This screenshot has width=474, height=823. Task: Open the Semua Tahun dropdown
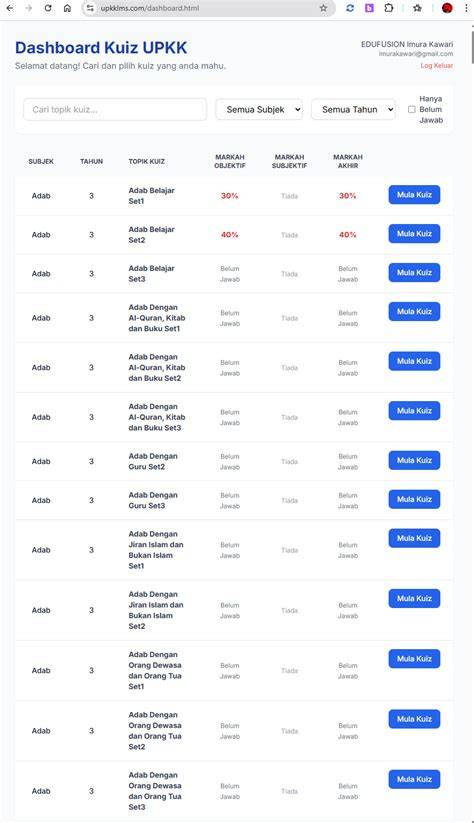coord(353,109)
